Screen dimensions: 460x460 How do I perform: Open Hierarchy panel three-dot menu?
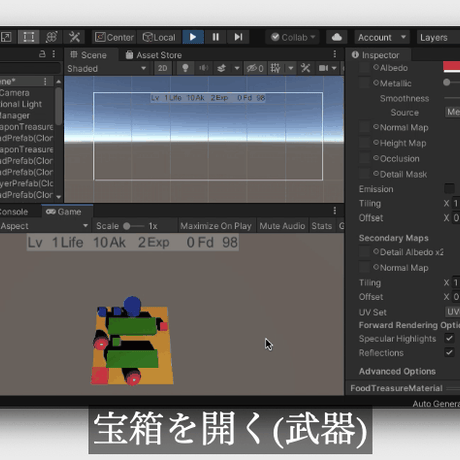[x=54, y=54]
